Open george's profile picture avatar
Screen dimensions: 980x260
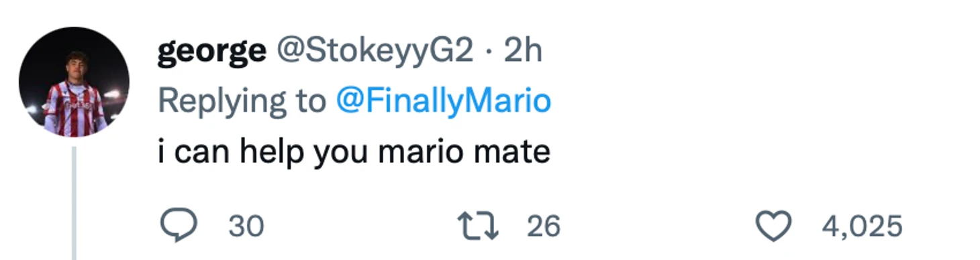(74, 82)
